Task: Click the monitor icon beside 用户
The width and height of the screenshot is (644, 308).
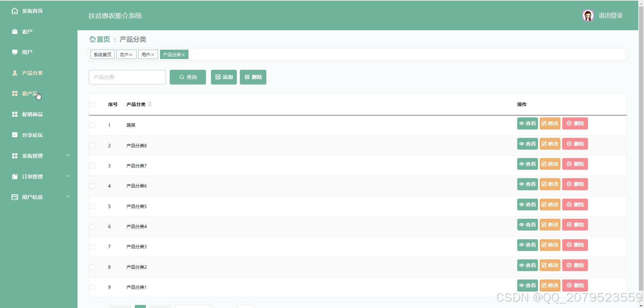Action: 15,52
